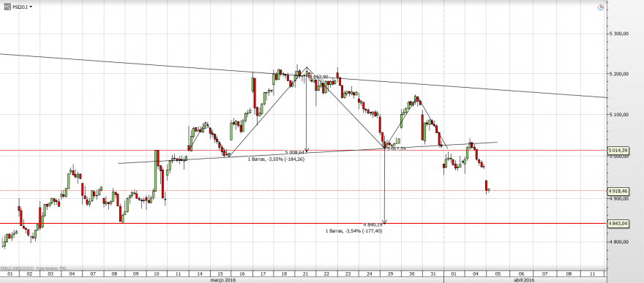The height and width of the screenshot is (283, 644).
Task: Click the março 2016 month label
Action: click(x=223, y=280)
